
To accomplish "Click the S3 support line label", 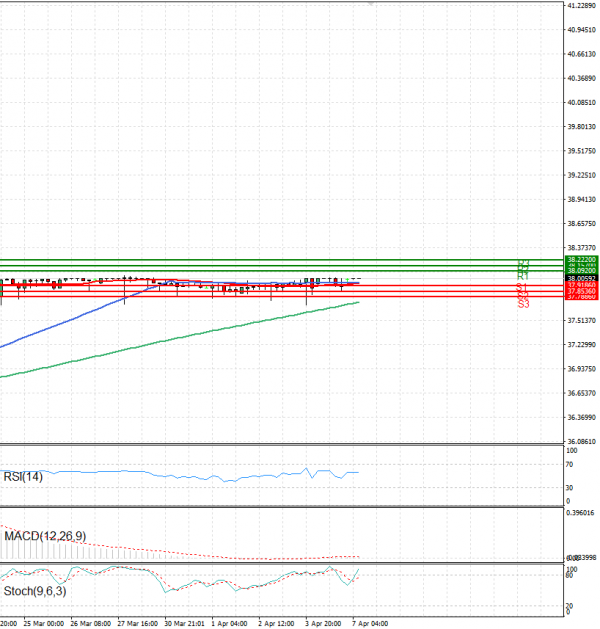I will (x=523, y=304).
